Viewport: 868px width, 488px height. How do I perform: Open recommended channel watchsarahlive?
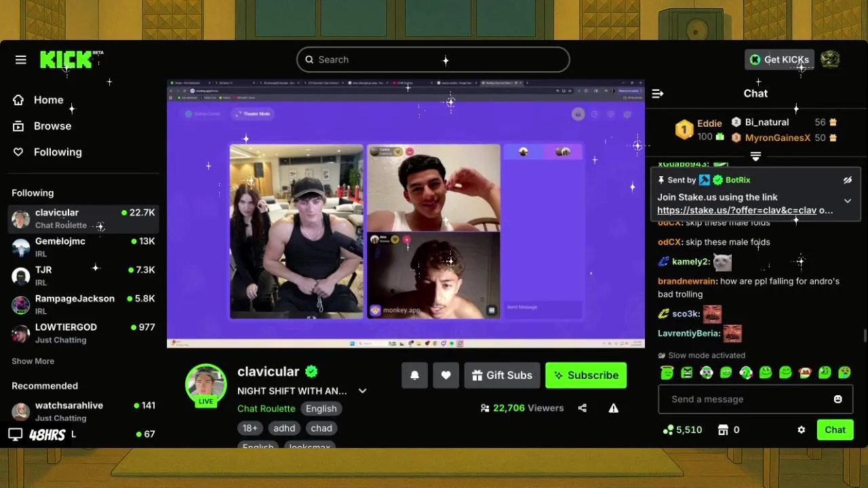point(83,411)
